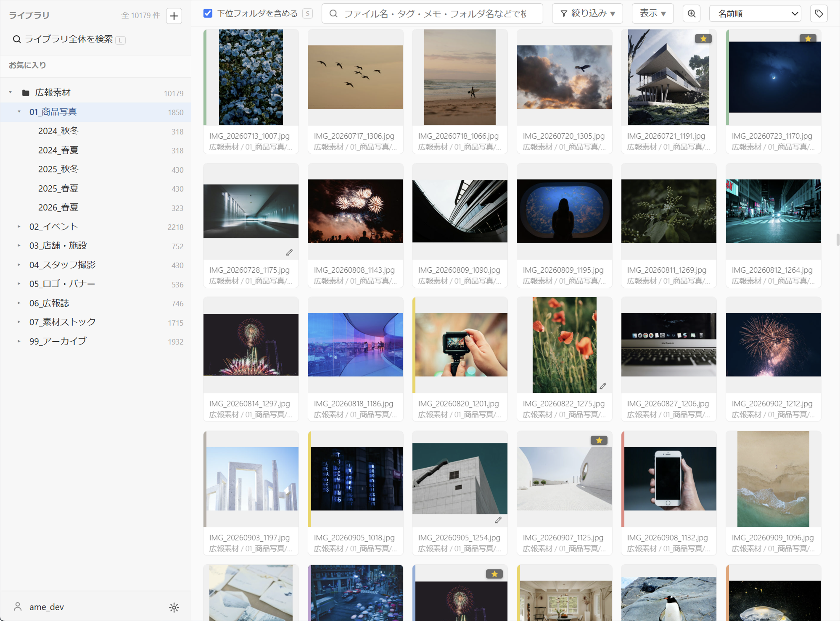Image resolution: width=840 pixels, height=621 pixels.
Task: Open the IMG_20260827_1206.jpg laptop keyboard thumbnail
Action: [669, 345]
